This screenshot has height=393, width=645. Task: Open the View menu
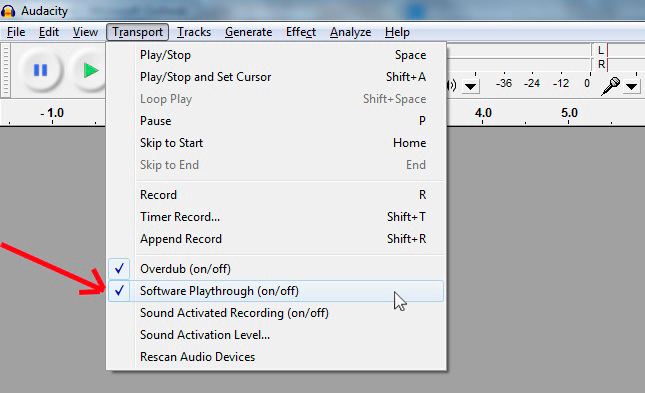tap(85, 32)
